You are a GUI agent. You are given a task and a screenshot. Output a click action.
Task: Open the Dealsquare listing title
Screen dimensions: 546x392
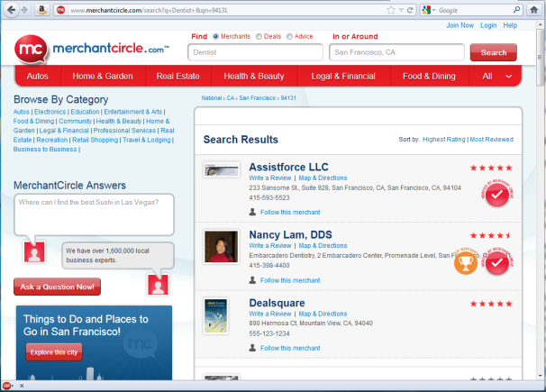(x=277, y=303)
